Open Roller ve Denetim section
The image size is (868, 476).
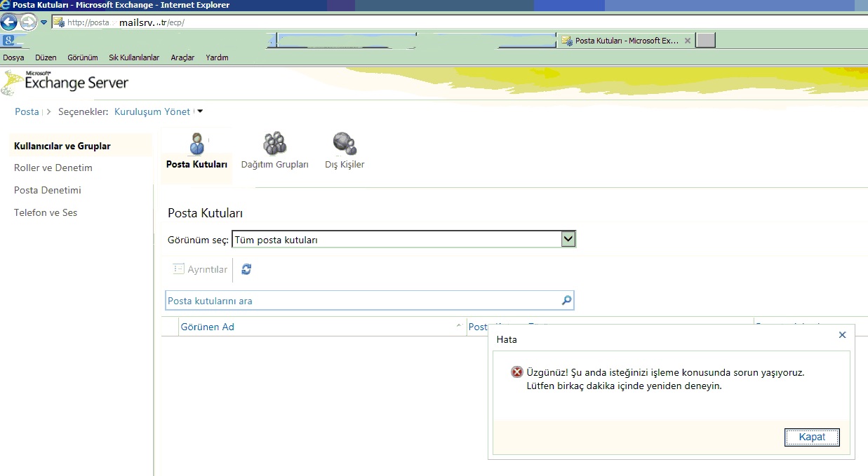coord(53,168)
